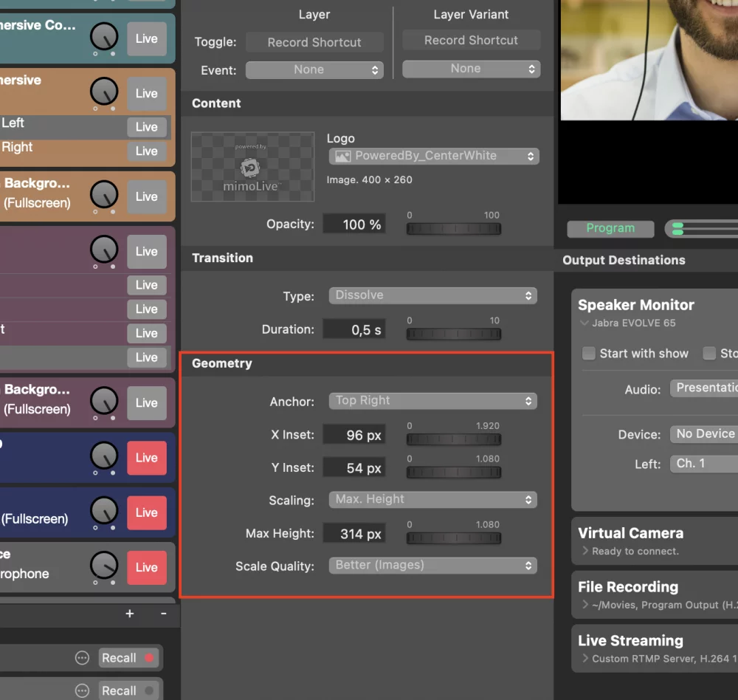738x700 pixels.
Task: Click the Y Inset slider
Action: [454, 472]
